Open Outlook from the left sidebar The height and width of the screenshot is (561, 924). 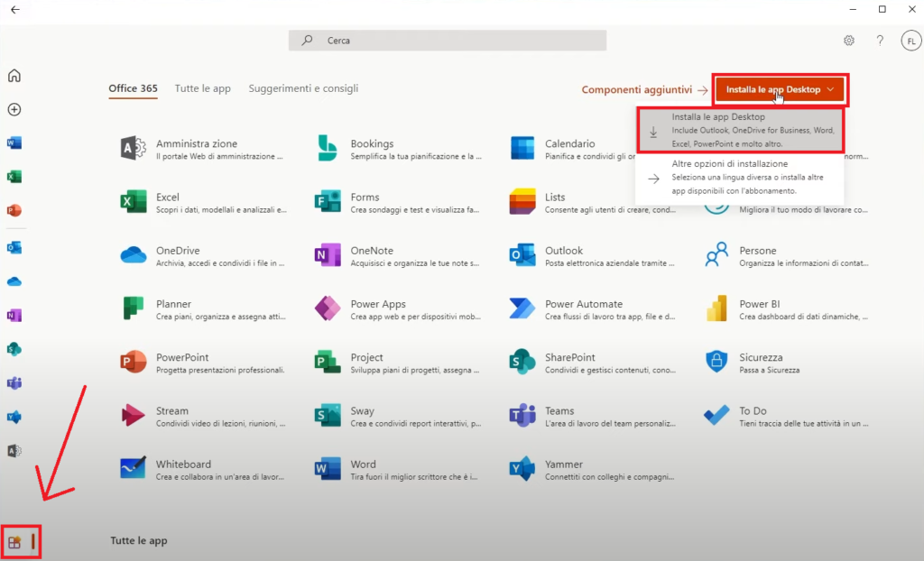pyautogui.click(x=14, y=247)
